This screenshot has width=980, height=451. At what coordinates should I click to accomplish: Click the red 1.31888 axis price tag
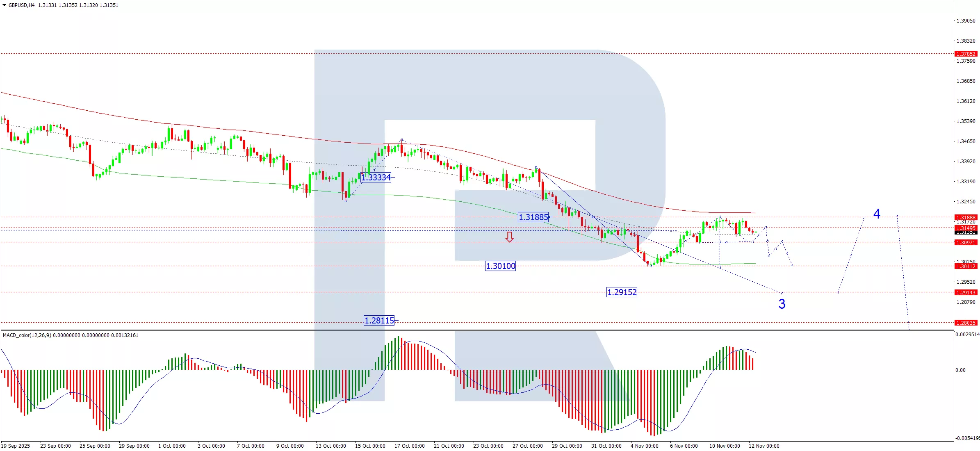pos(966,217)
